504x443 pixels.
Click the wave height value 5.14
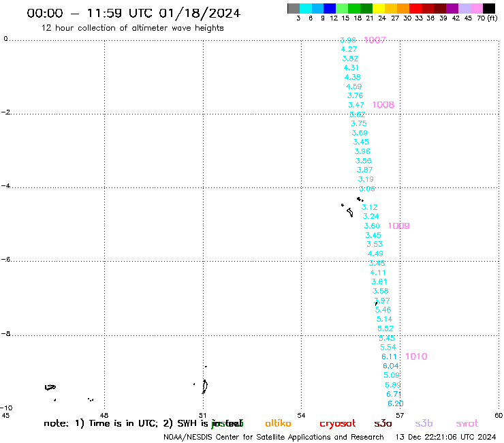pos(384,319)
